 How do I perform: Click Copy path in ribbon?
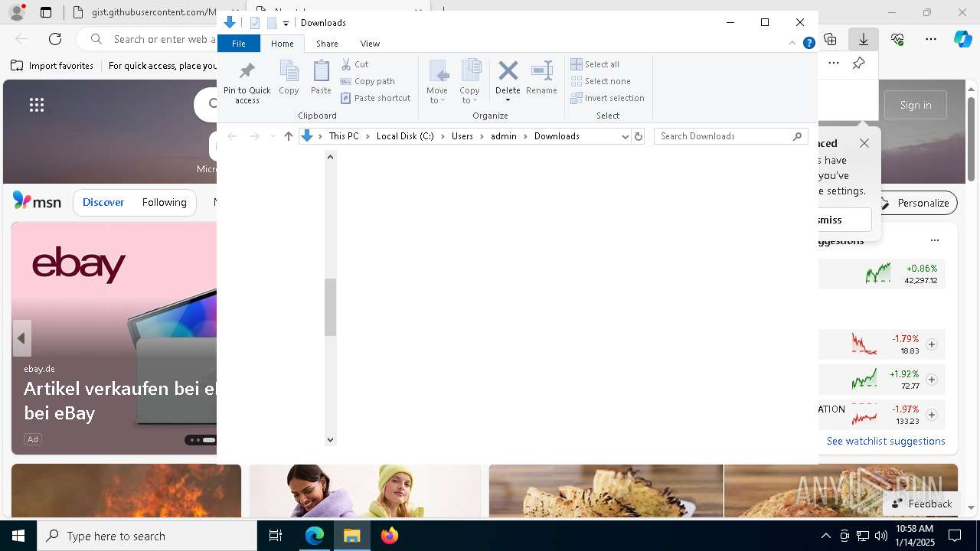pyautogui.click(x=367, y=81)
